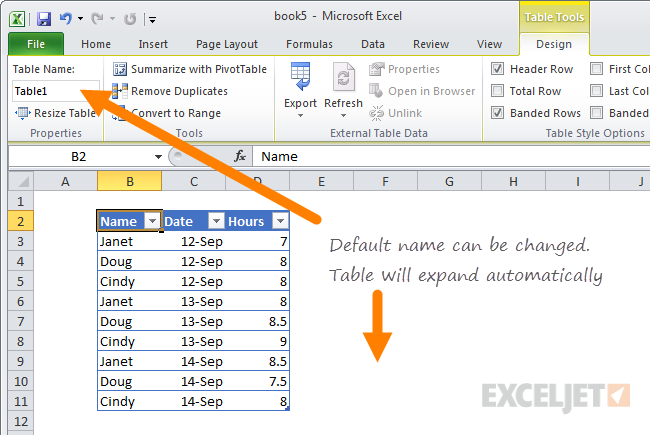Enable the Total Row checkbox
The image size is (650, 435).
(497, 90)
